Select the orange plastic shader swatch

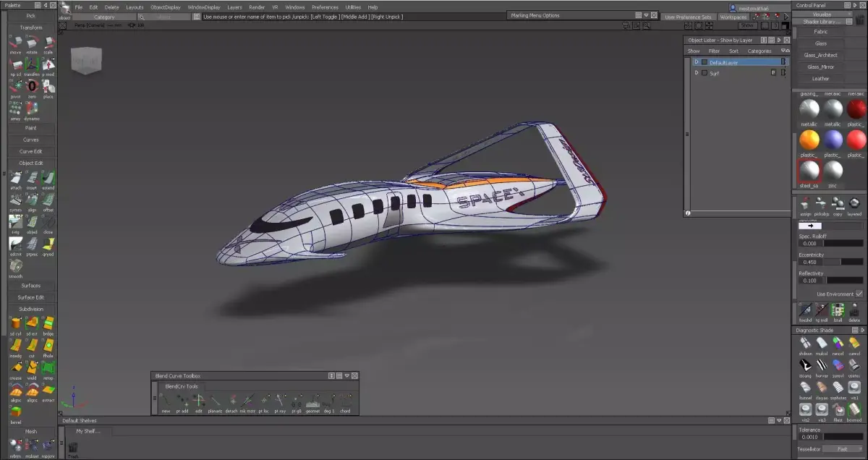click(x=809, y=140)
